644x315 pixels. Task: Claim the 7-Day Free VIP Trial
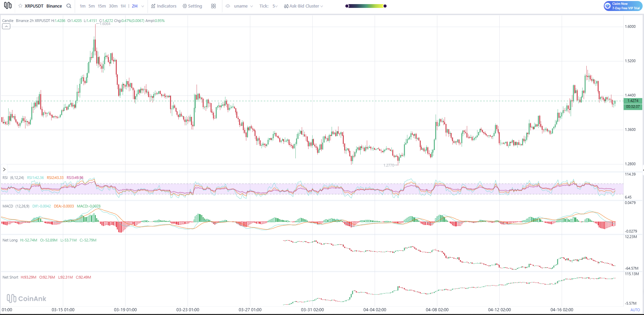(623, 6)
